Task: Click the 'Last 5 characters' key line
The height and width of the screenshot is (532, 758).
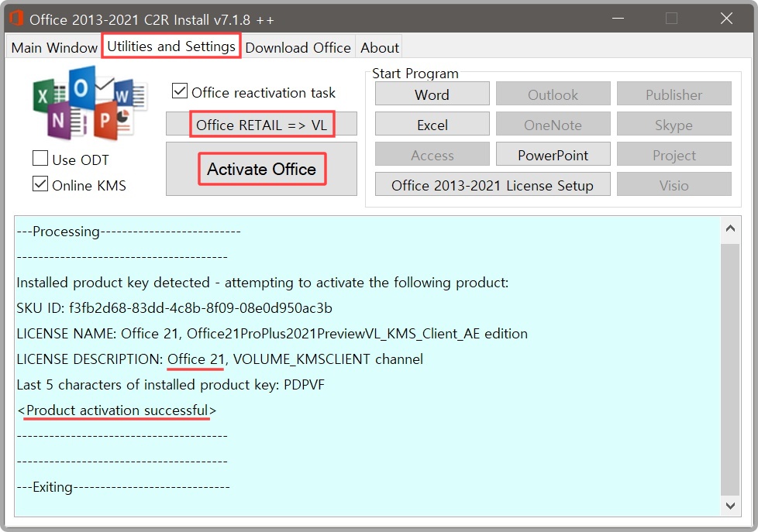Action: [x=171, y=385]
